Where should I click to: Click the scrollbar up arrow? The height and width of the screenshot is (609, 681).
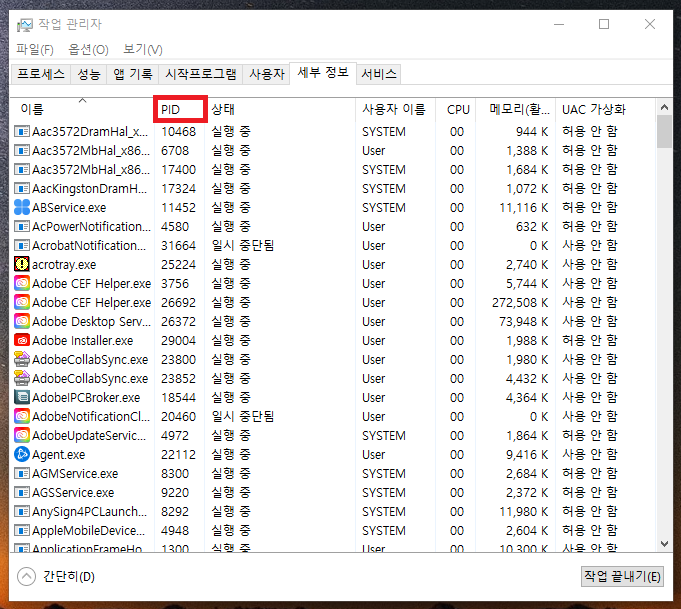[664, 106]
